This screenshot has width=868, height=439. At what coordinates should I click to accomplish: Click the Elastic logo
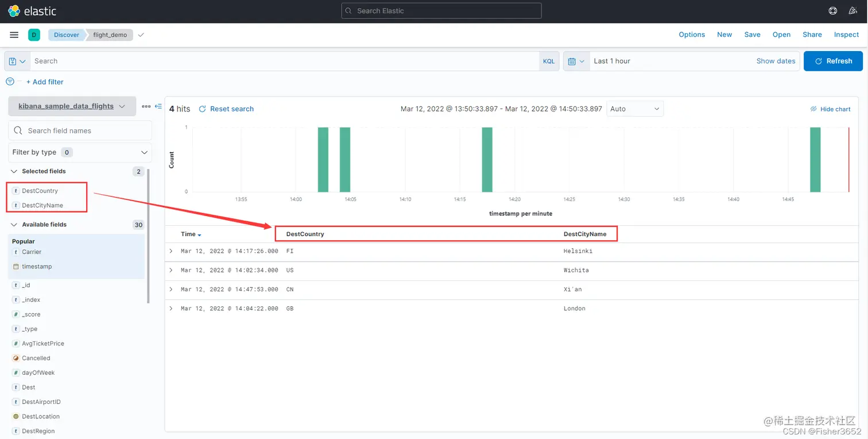pyautogui.click(x=32, y=11)
